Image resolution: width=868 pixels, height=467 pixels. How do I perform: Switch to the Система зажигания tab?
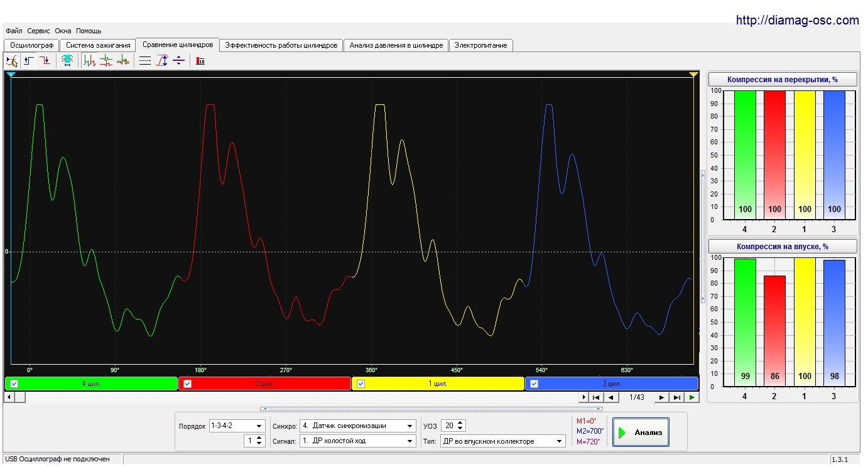pos(98,45)
